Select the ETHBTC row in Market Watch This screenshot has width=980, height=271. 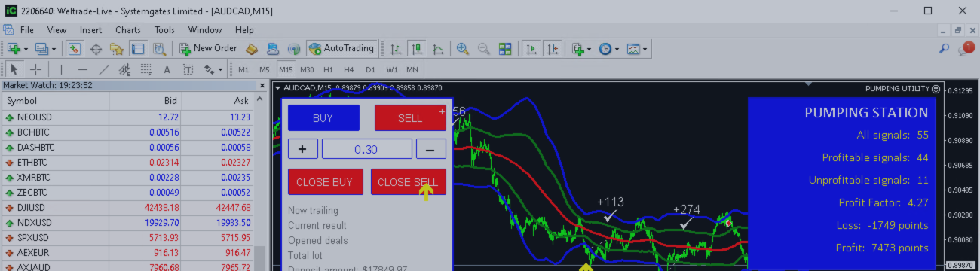pyautogui.click(x=127, y=162)
